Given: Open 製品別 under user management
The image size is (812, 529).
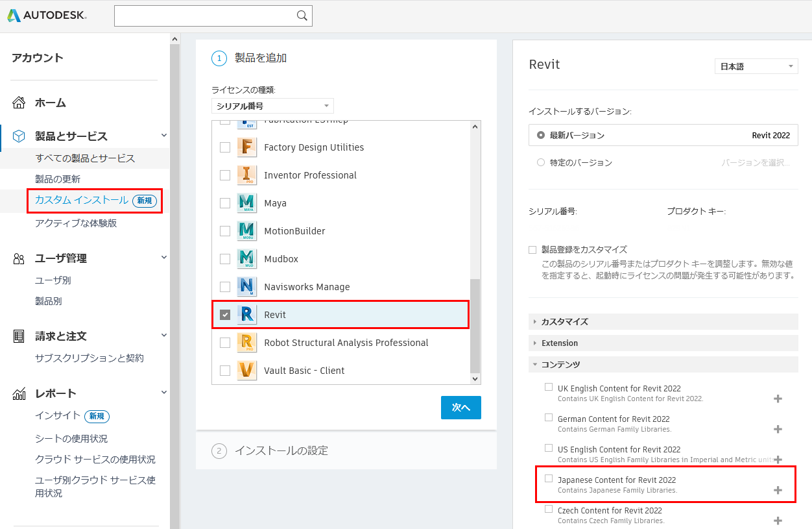Looking at the screenshot, I should (49, 301).
